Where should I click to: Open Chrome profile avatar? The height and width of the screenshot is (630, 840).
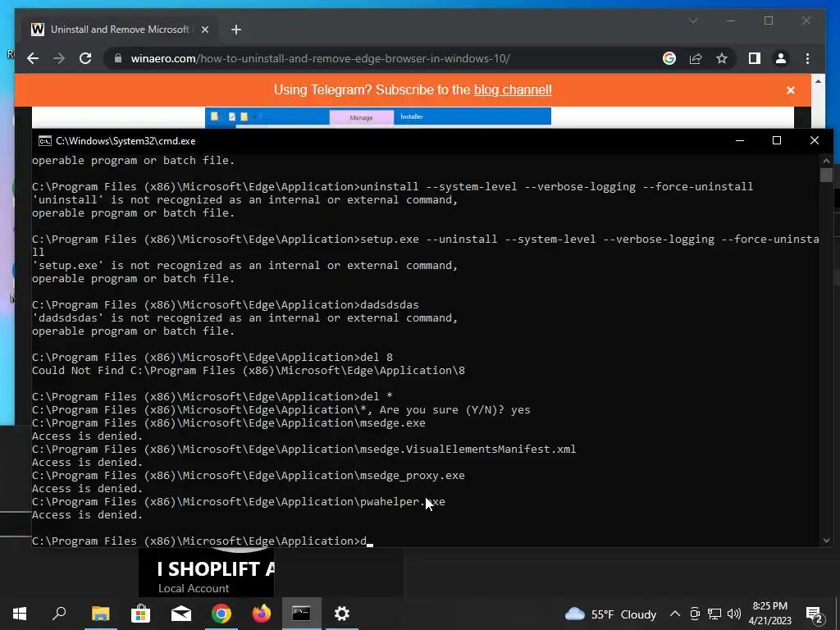click(781, 58)
